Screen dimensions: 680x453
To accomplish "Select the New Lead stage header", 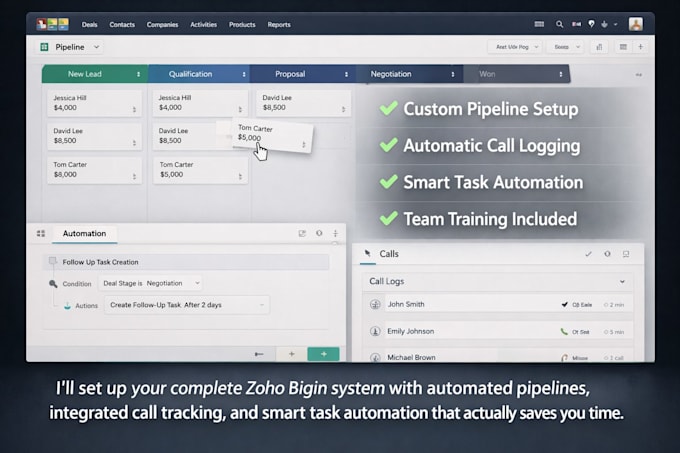I will 95,74.
